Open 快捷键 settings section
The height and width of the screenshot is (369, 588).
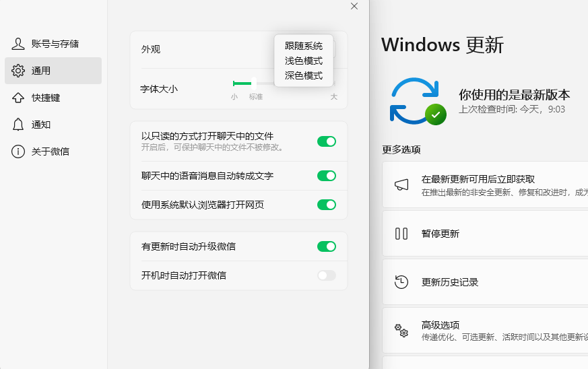tap(53, 98)
